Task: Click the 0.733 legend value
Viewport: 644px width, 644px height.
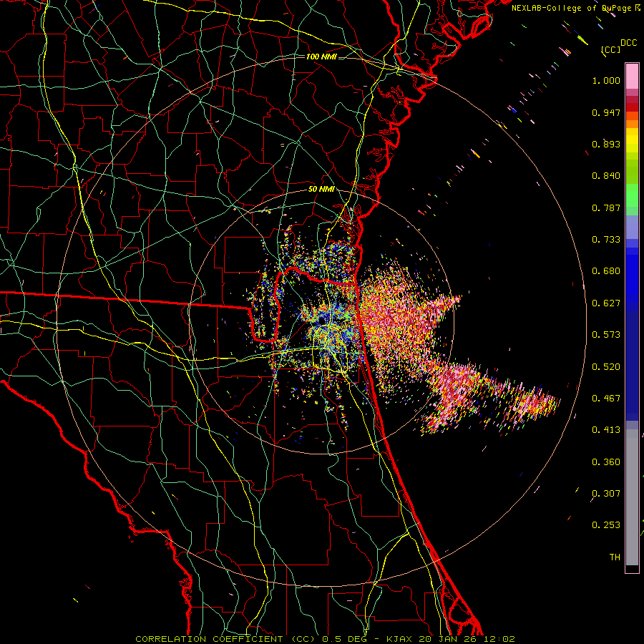Action: (606, 240)
